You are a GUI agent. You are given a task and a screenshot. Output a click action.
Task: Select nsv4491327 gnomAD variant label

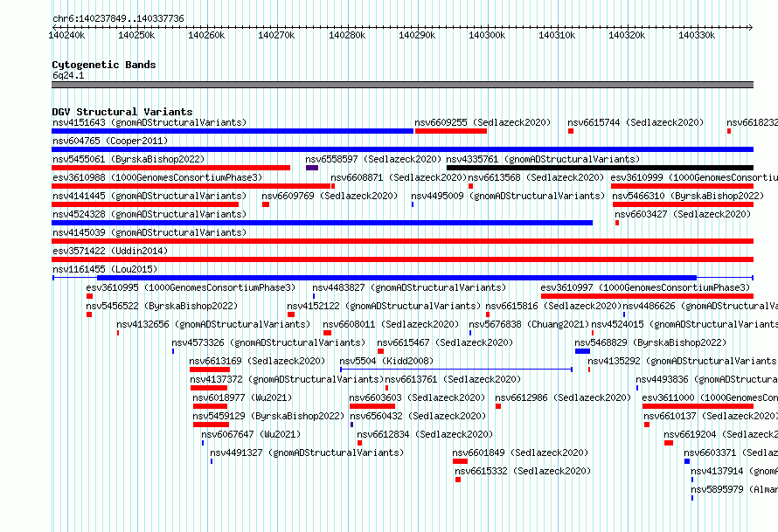click(x=307, y=453)
